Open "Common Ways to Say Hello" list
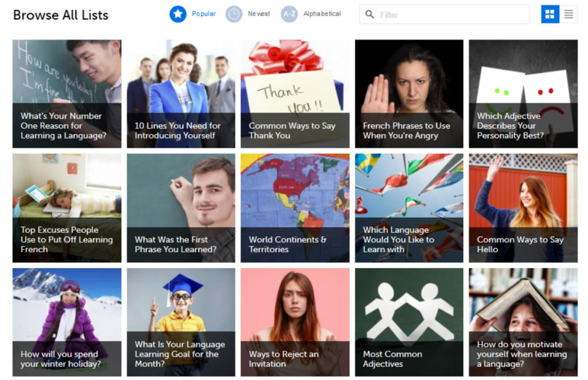Screen dimensions: 588x380 (x=523, y=208)
